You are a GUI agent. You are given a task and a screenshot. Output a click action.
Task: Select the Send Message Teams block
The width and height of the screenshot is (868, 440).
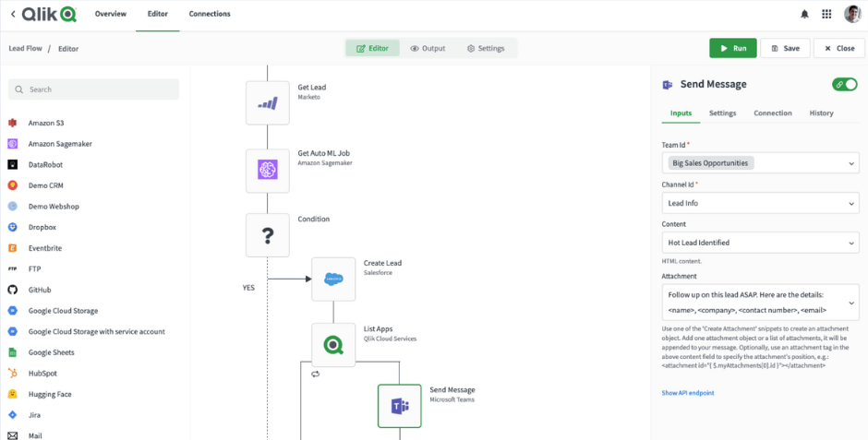click(400, 406)
